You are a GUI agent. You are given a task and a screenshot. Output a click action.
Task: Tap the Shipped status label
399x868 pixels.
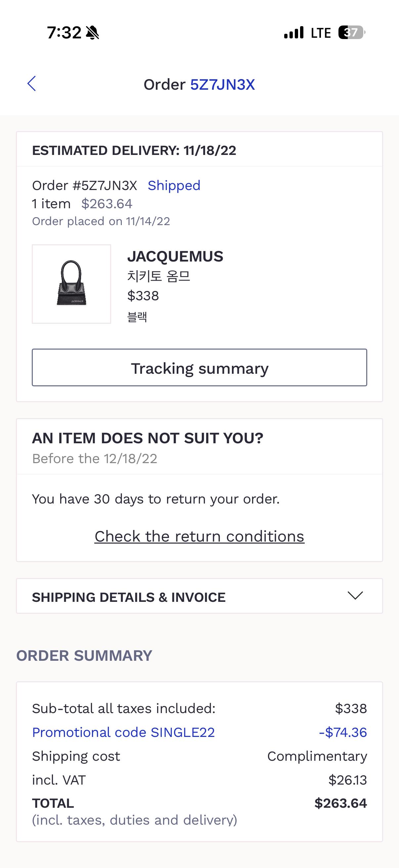coord(174,185)
